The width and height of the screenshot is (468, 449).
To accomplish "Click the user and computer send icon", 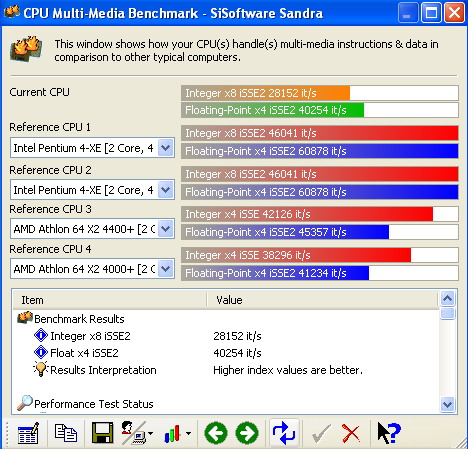I will (133, 433).
